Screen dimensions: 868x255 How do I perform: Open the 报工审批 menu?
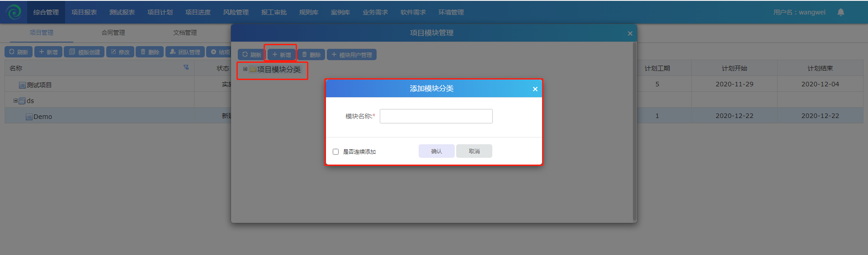tap(274, 12)
